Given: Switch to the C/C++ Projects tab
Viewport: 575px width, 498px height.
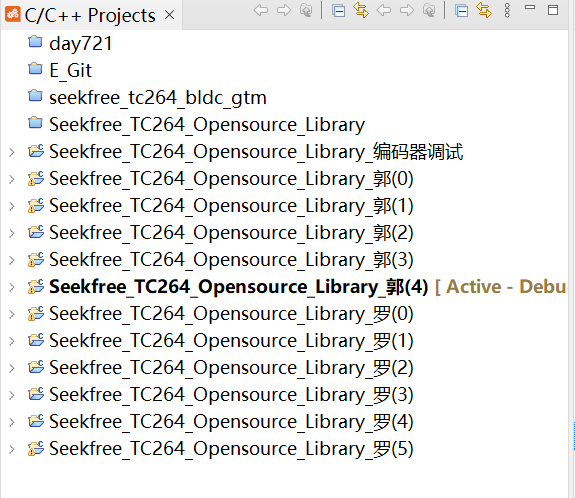Looking at the screenshot, I should [90, 15].
